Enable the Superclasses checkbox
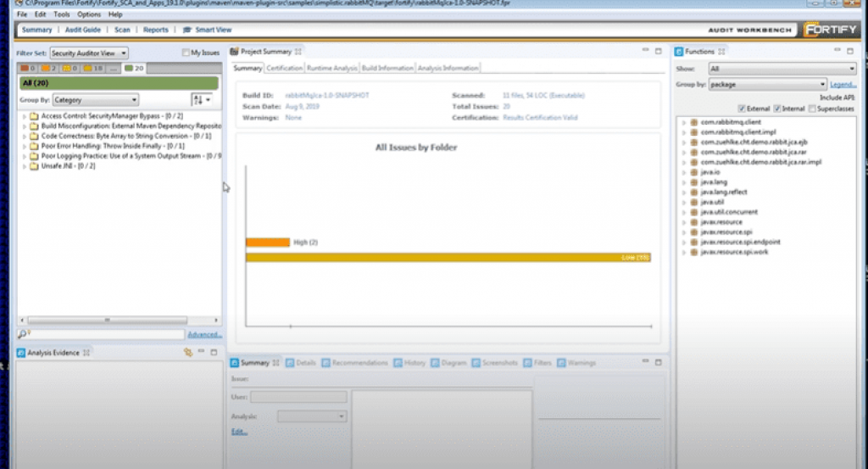Viewport: 868px width, 469px height. (x=812, y=109)
